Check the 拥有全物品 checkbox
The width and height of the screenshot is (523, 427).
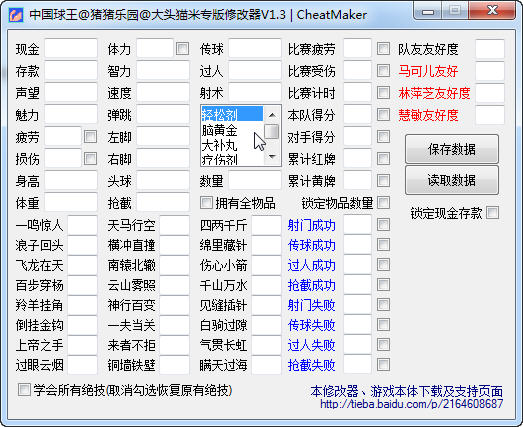click(x=206, y=202)
